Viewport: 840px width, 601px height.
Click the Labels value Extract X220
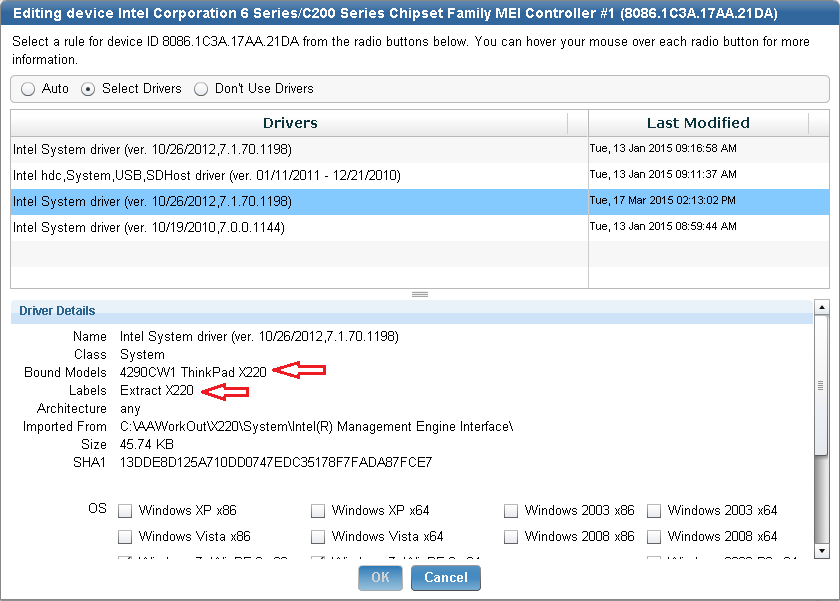coord(157,390)
